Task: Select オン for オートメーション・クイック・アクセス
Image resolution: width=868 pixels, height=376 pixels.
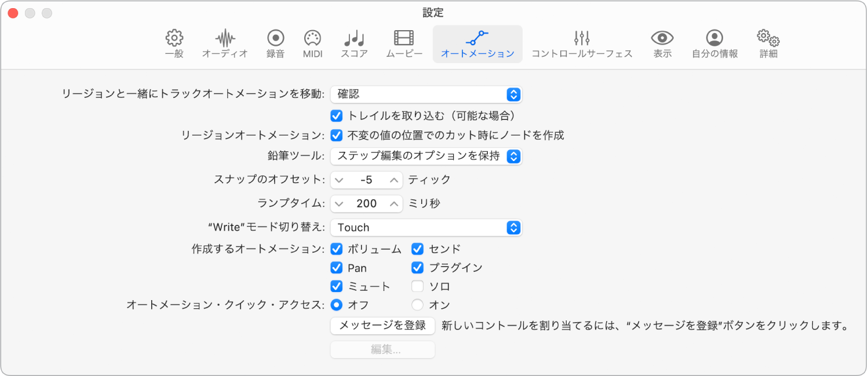Action: click(x=416, y=304)
